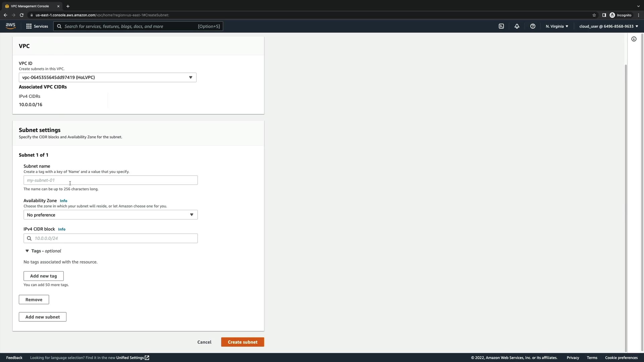This screenshot has height=362, width=644.
Task: Open cloud_user account menu
Action: (608, 26)
